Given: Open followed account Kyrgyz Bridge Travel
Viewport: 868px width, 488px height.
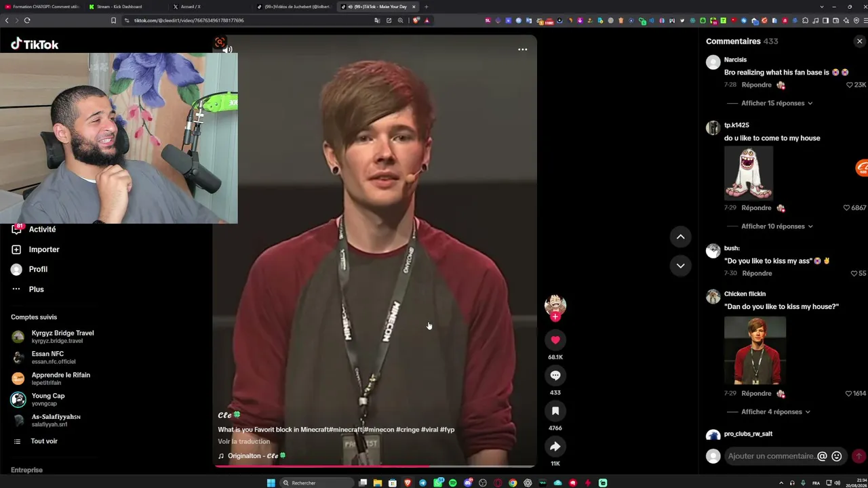Looking at the screenshot, I should pyautogui.click(x=53, y=336).
